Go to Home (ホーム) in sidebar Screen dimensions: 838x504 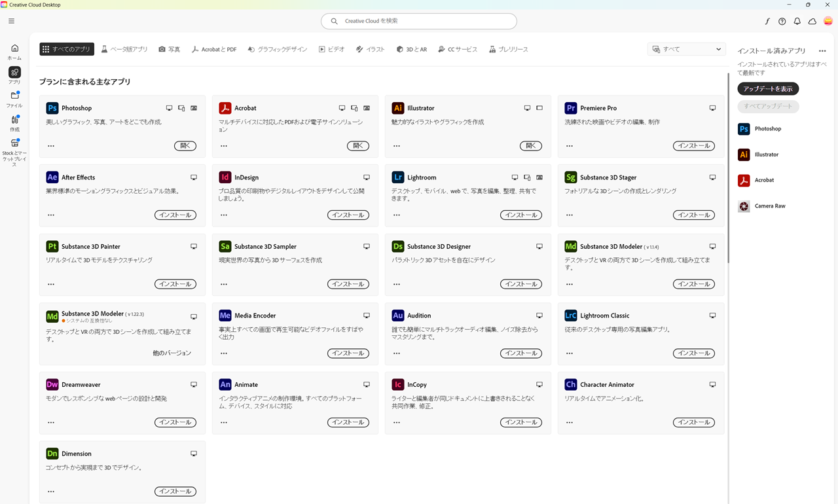pyautogui.click(x=14, y=52)
